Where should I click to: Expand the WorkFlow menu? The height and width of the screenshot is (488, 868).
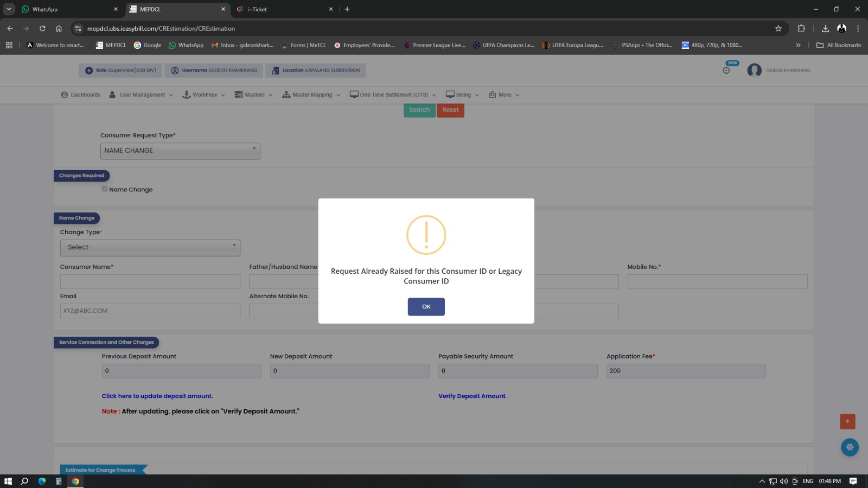(x=204, y=95)
